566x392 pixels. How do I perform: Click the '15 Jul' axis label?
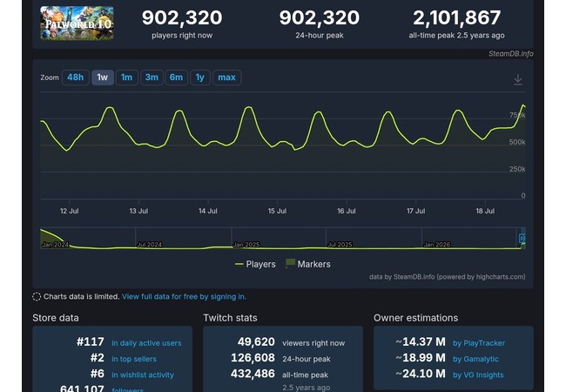[x=277, y=211]
